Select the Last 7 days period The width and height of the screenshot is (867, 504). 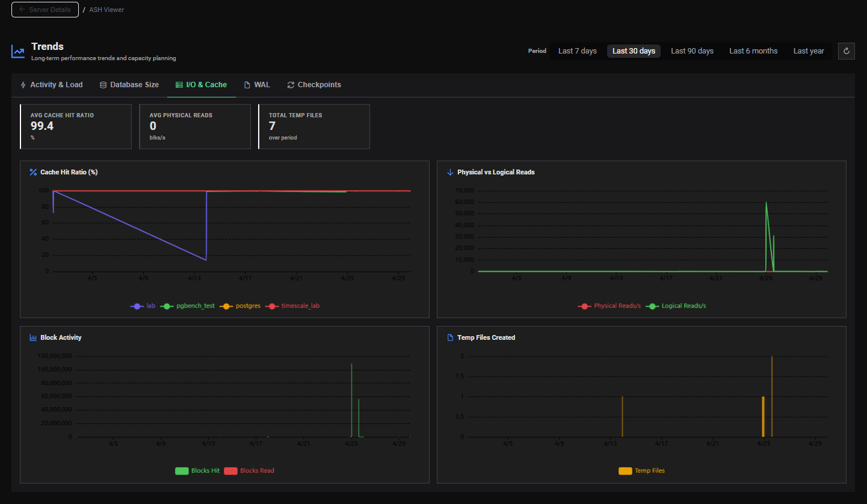578,51
